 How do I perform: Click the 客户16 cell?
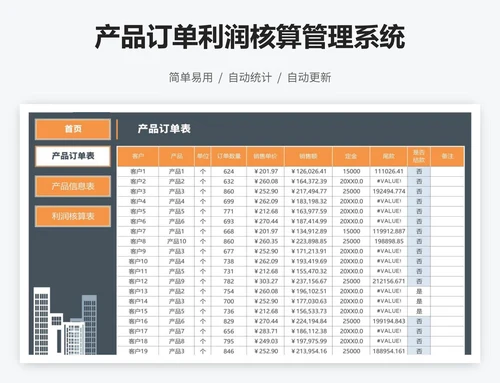pyautogui.click(x=138, y=321)
